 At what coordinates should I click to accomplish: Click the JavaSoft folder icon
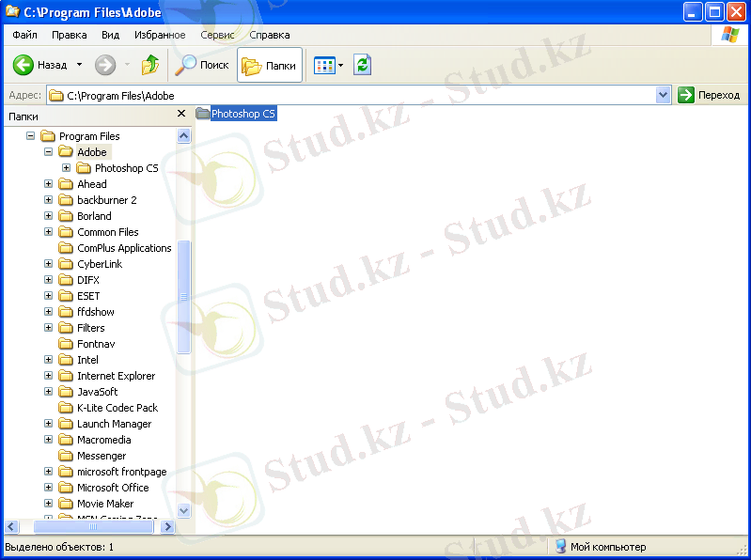pyautogui.click(x=66, y=392)
